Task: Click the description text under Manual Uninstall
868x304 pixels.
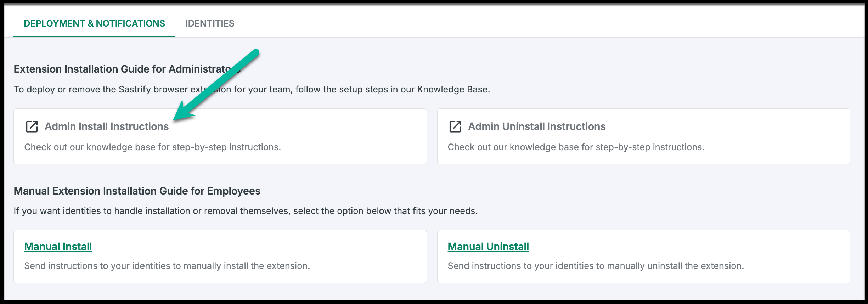Action: pos(596,266)
